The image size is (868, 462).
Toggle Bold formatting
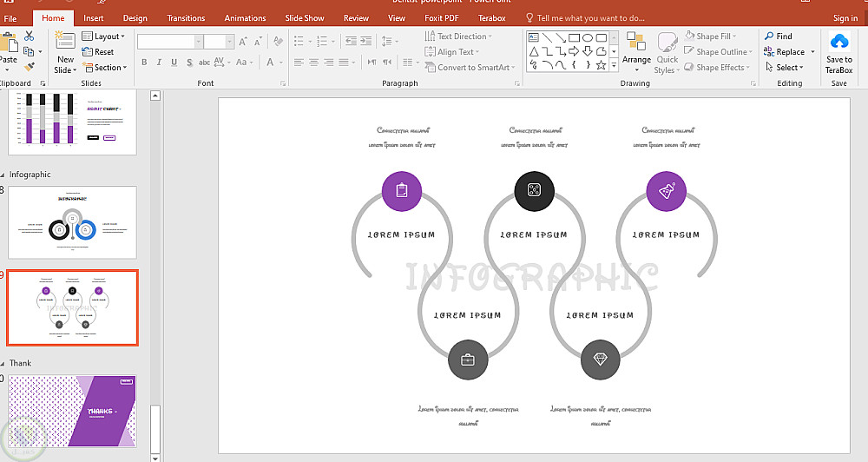[144, 63]
